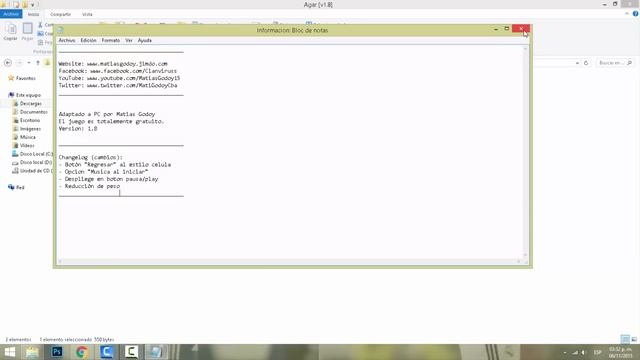Click the Notepad taskbar icon

(x=156, y=352)
